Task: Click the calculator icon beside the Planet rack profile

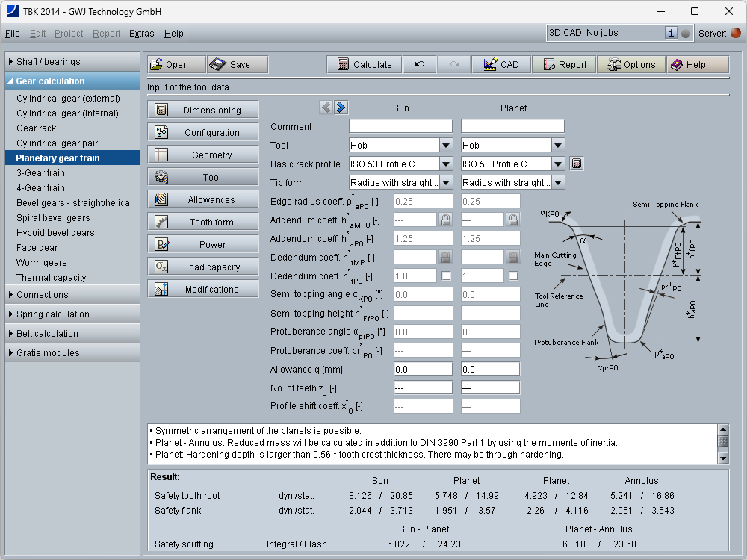Action: click(576, 164)
